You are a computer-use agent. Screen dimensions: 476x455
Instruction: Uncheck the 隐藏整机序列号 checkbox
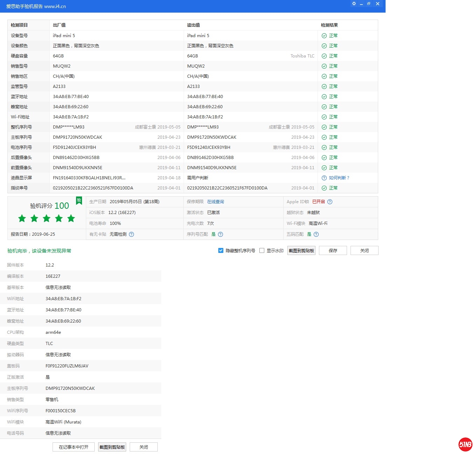click(221, 250)
